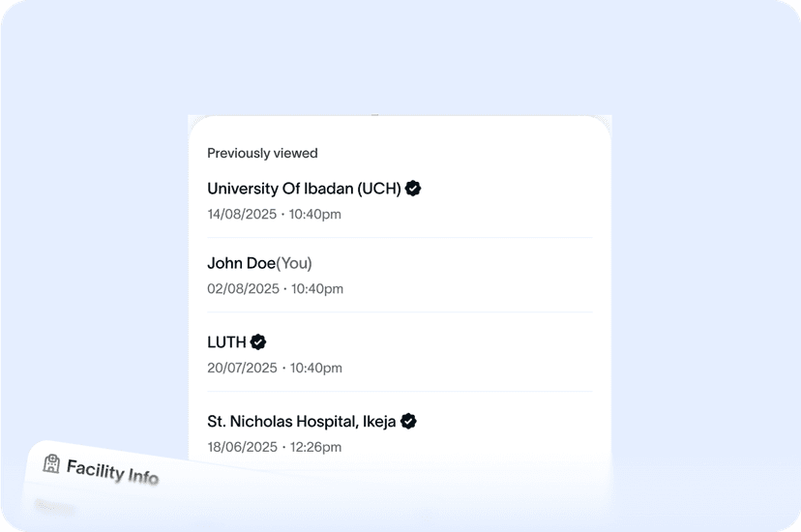Image resolution: width=801 pixels, height=532 pixels.
Task: Click St. Nicholas Hospital's verified badge
Action: coord(409,421)
